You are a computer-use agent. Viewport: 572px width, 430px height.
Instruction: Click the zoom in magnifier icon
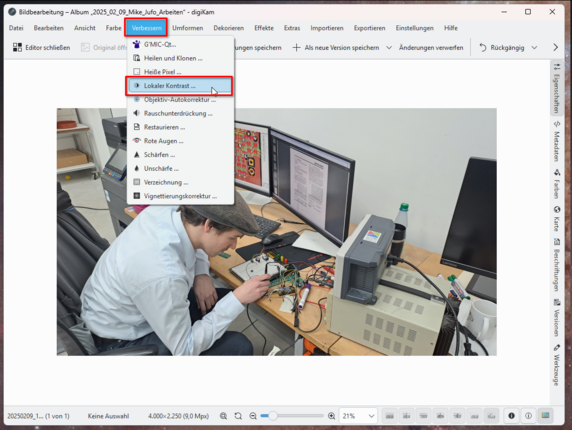tap(331, 416)
